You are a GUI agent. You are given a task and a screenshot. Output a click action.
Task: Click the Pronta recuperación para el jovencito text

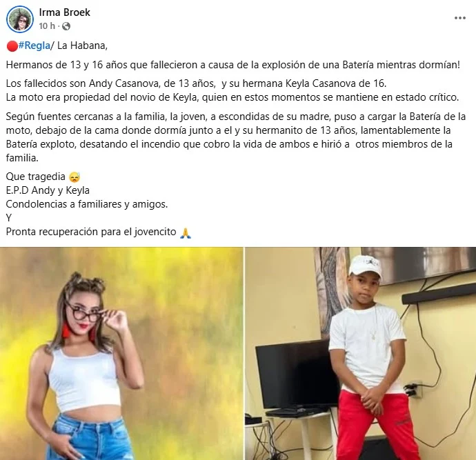click(x=91, y=232)
